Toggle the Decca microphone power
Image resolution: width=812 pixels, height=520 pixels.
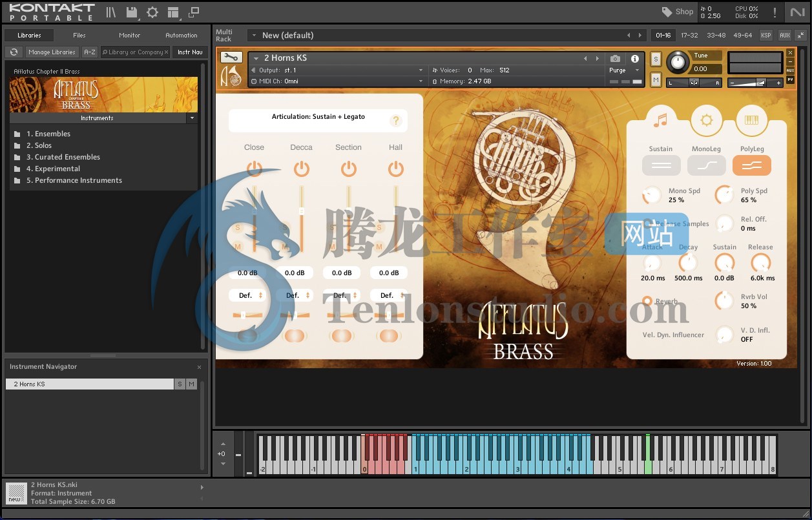coord(301,169)
